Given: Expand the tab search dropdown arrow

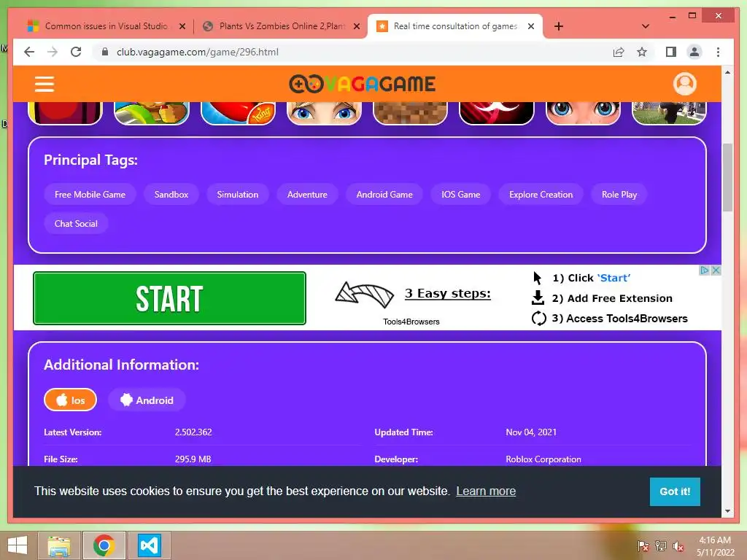Looking at the screenshot, I should click(646, 26).
